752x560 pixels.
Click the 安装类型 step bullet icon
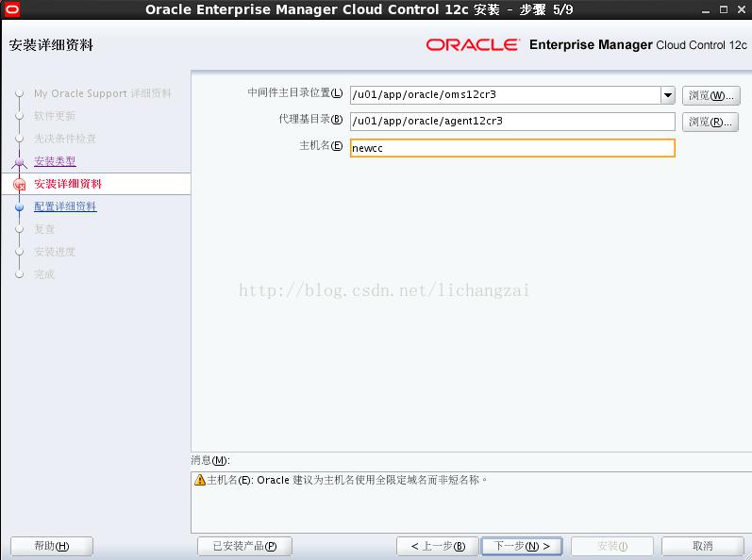click(20, 162)
